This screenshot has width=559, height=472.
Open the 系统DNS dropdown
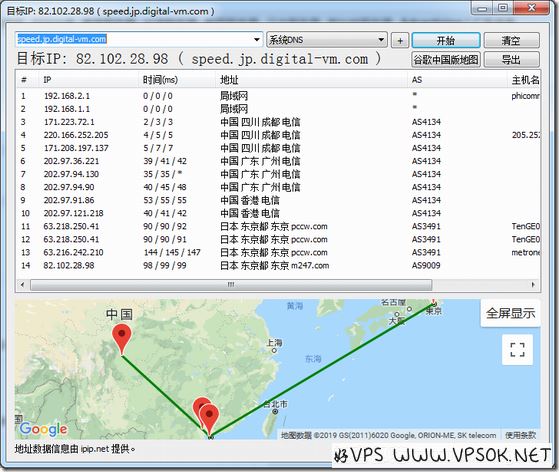327,40
